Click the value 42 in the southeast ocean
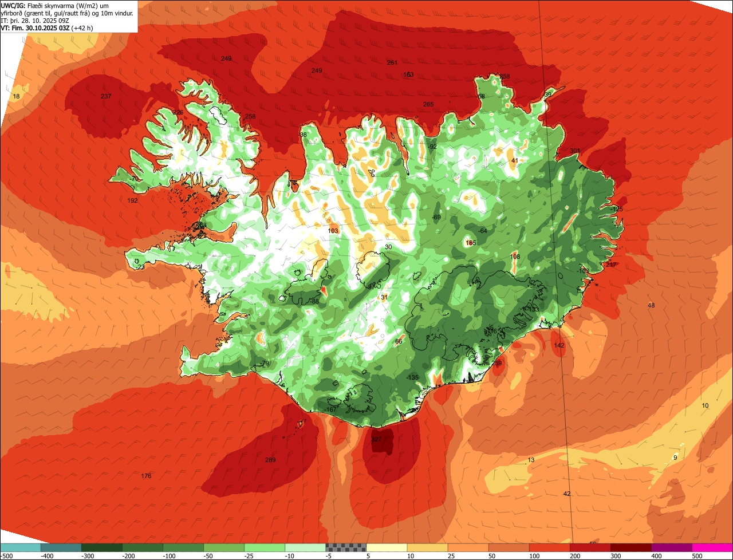733x560 pixels. (567, 494)
